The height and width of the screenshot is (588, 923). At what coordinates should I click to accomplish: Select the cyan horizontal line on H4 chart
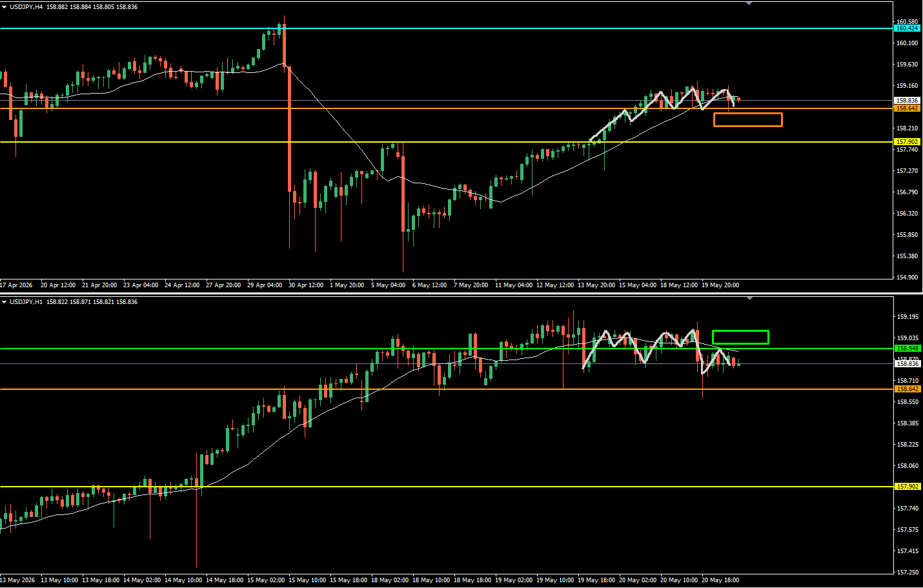point(447,28)
